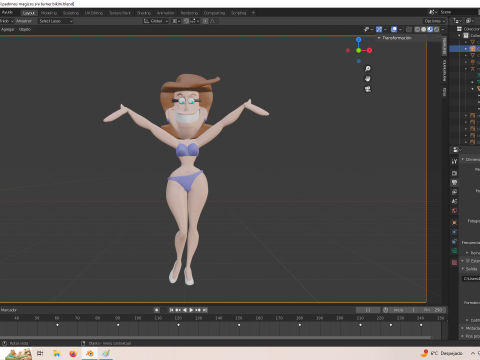Open the Agregar menu

[8, 29]
